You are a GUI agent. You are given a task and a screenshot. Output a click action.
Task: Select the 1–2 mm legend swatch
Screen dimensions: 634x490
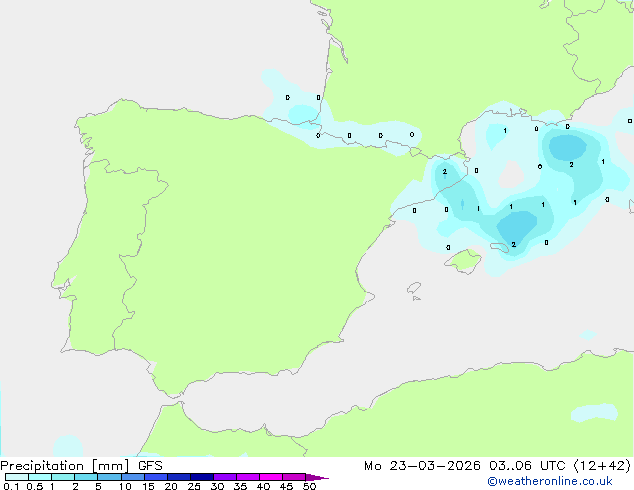(x=63, y=477)
